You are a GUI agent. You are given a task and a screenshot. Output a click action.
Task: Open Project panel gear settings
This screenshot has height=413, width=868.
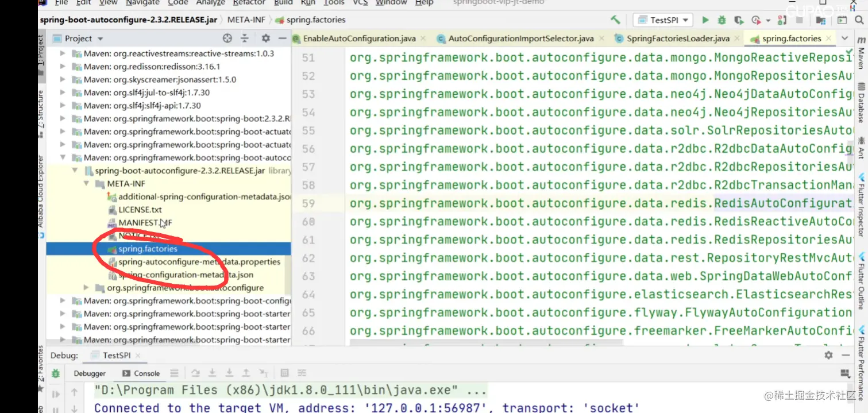click(265, 38)
